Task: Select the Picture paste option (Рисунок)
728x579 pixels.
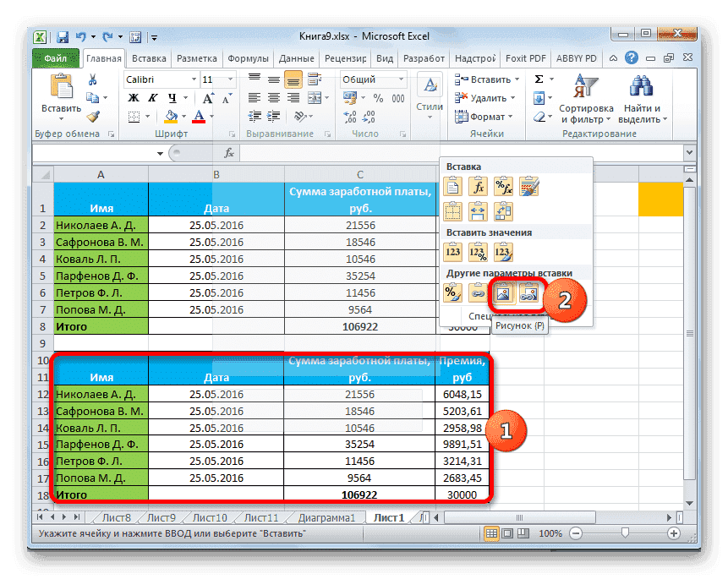Action: 506,292
